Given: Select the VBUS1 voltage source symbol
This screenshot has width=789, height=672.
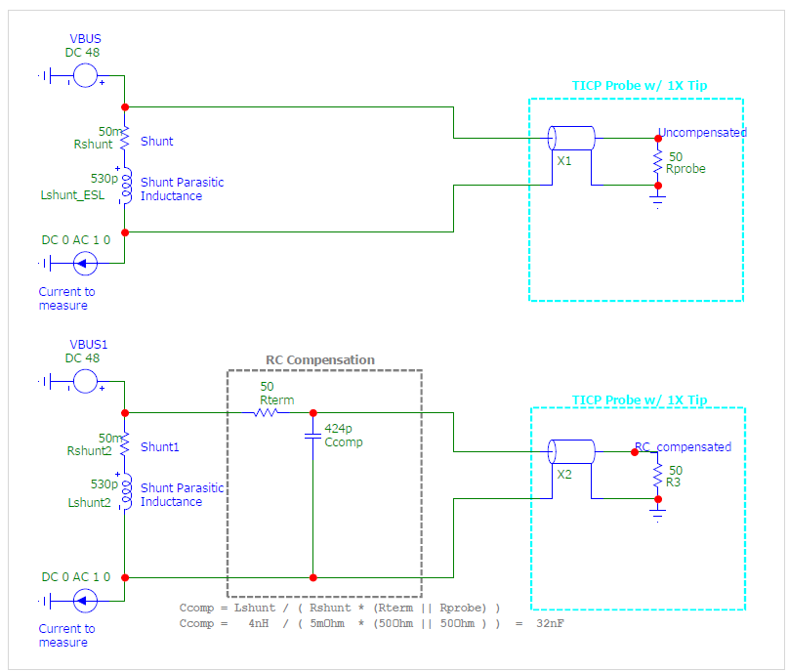Looking at the screenshot, I should coord(85,382).
